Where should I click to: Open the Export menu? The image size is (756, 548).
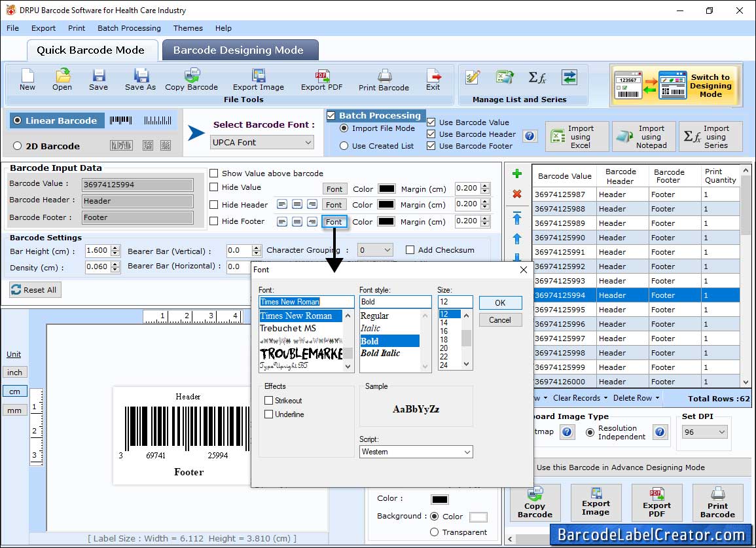[x=43, y=28]
